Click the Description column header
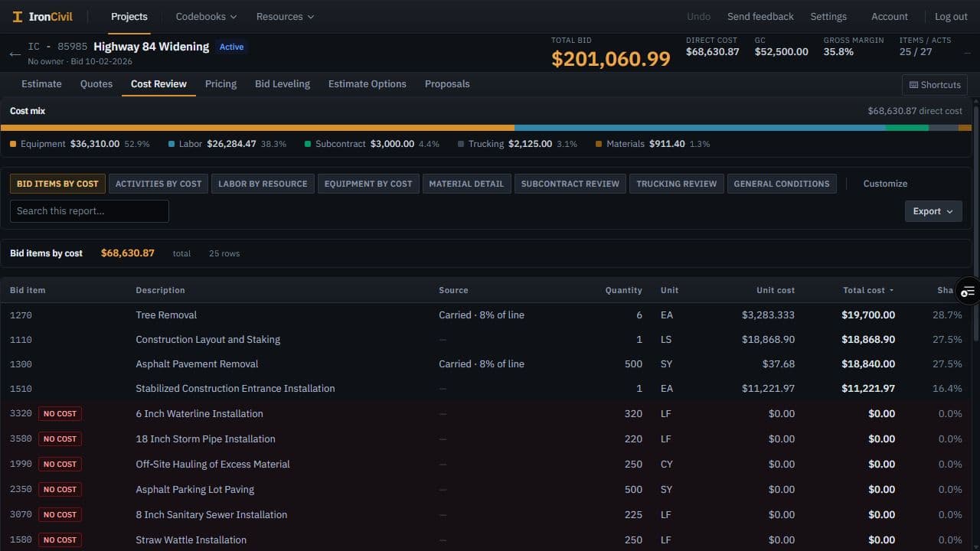The width and height of the screenshot is (980, 551). [x=160, y=290]
